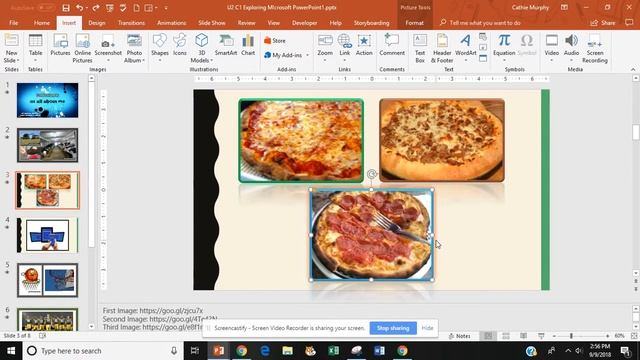This screenshot has width=640, height=360.
Task: Open Excel from the taskbar
Action: (x=333, y=351)
